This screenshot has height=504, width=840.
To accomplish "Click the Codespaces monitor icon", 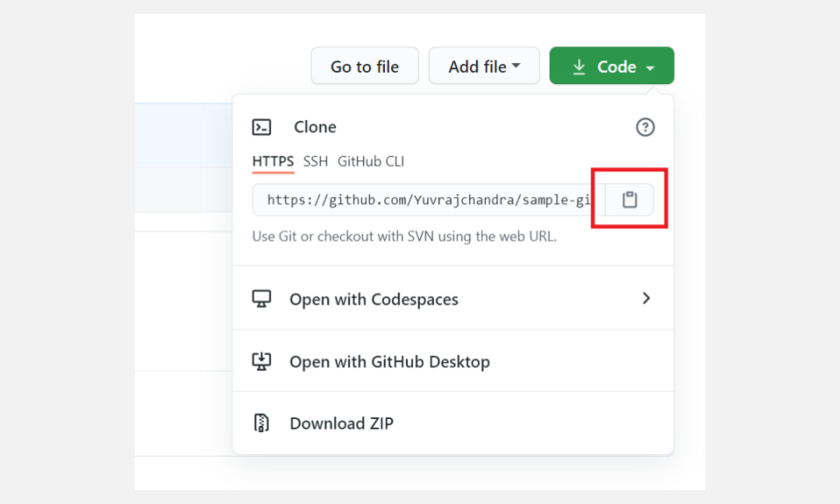I will tap(262, 298).
